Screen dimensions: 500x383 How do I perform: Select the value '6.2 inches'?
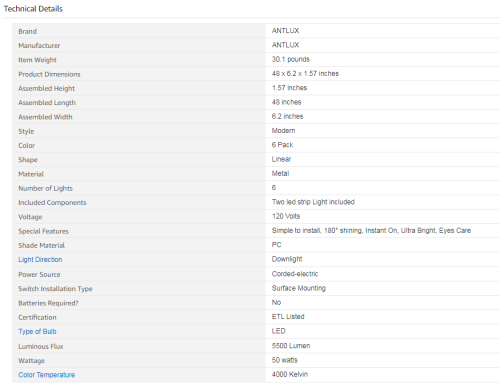pos(287,116)
